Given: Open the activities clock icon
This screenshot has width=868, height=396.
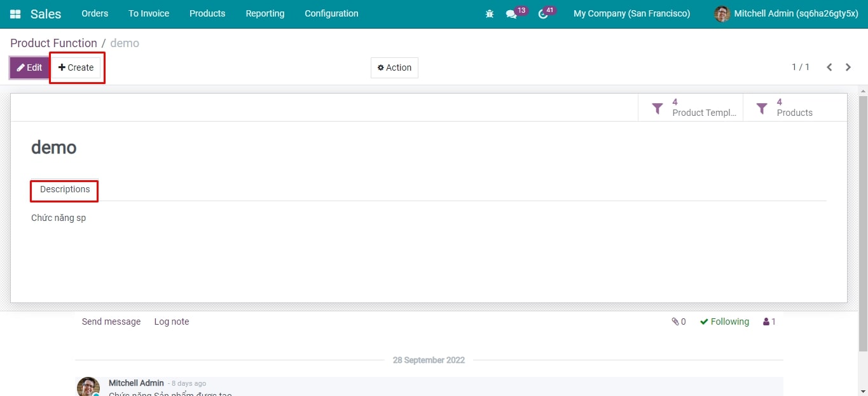Looking at the screenshot, I should (542, 14).
